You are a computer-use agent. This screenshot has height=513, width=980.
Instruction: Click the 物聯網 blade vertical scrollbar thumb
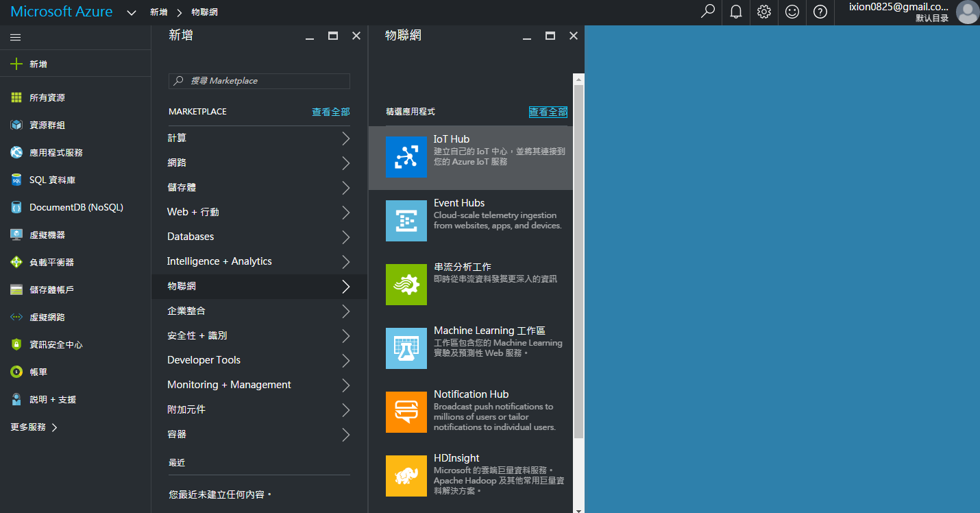[578, 262]
